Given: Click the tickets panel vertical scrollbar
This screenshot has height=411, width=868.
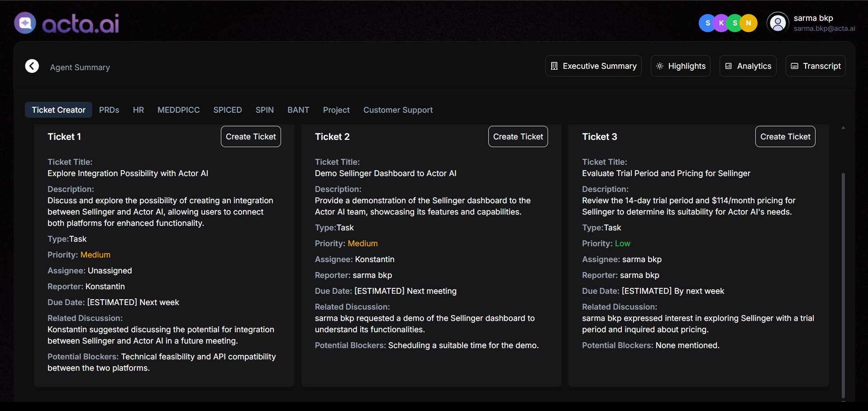Looking at the screenshot, I should (843, 285).
